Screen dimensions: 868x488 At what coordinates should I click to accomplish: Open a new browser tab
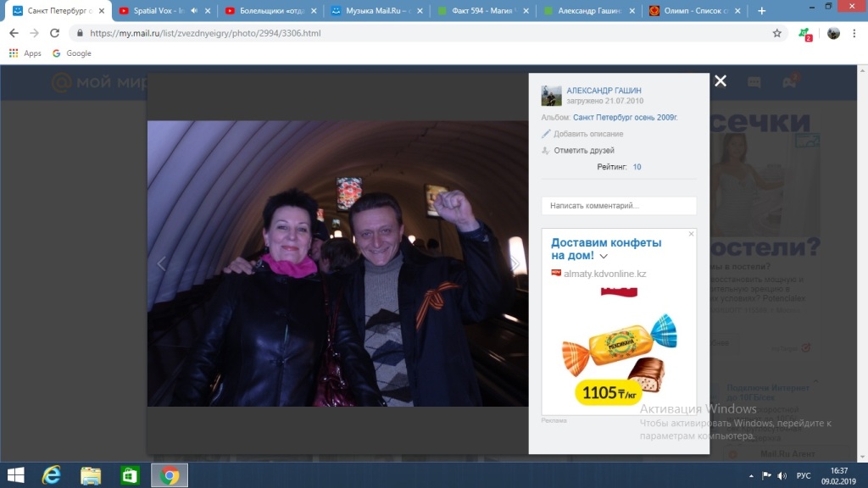coord(762,10)
